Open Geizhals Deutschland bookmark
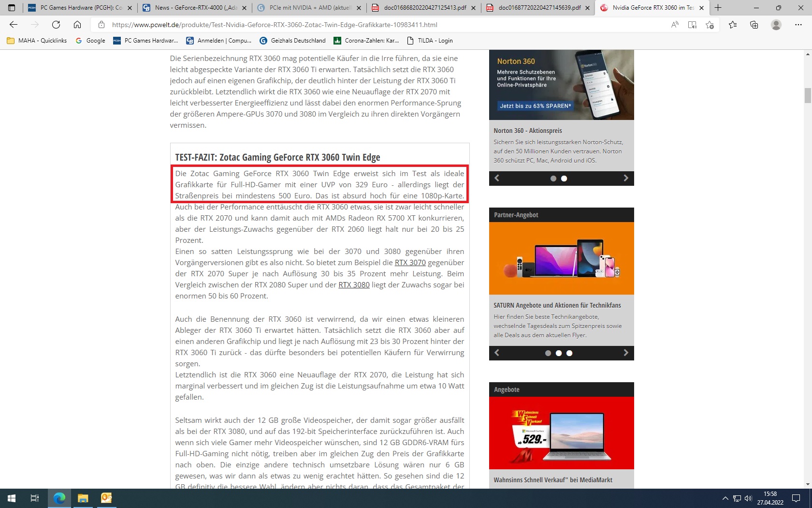812x508 pixels. tap(293, 41)
